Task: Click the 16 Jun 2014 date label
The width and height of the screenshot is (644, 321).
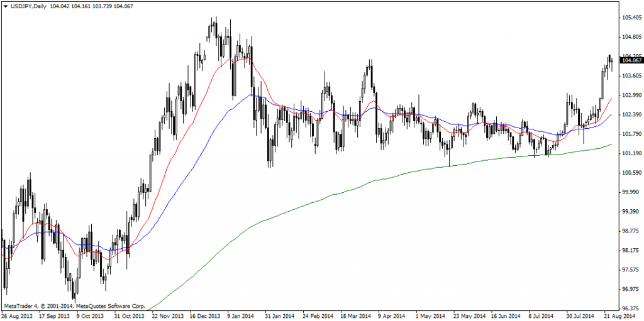Action: (x=506, y=315)
